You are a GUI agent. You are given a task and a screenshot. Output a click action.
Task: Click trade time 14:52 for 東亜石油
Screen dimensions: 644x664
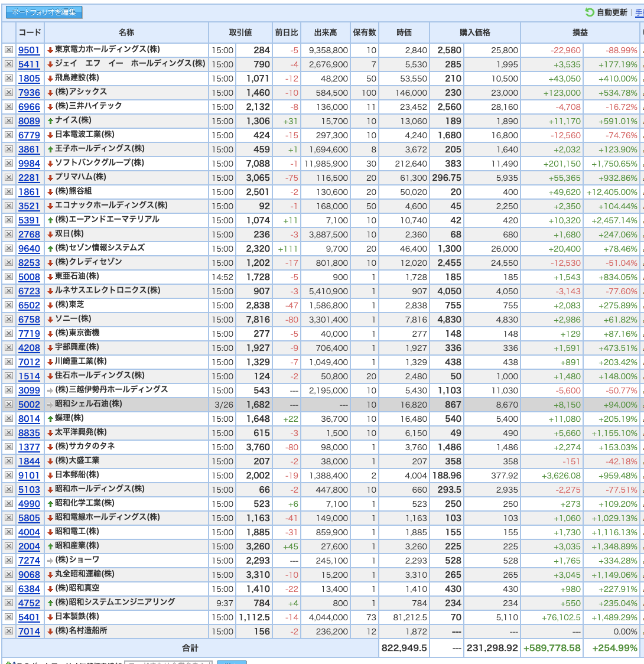[222, 277]
